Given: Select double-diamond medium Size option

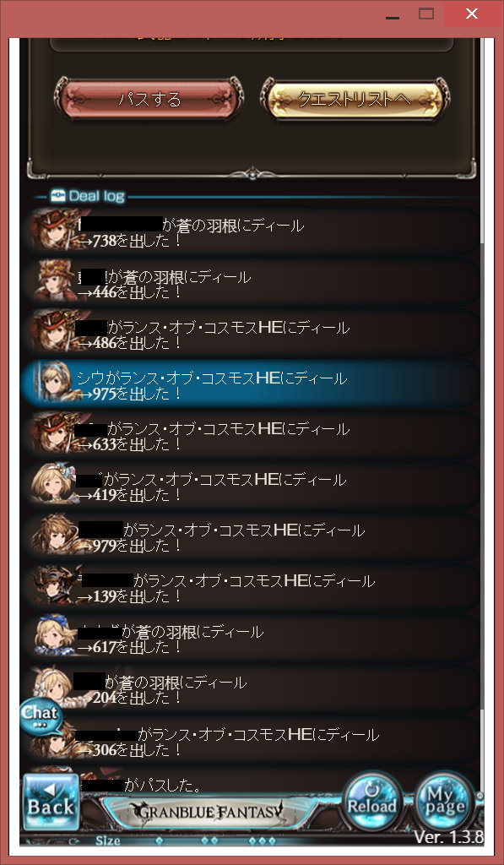Looking at the screenshot, I should [209, 841].
